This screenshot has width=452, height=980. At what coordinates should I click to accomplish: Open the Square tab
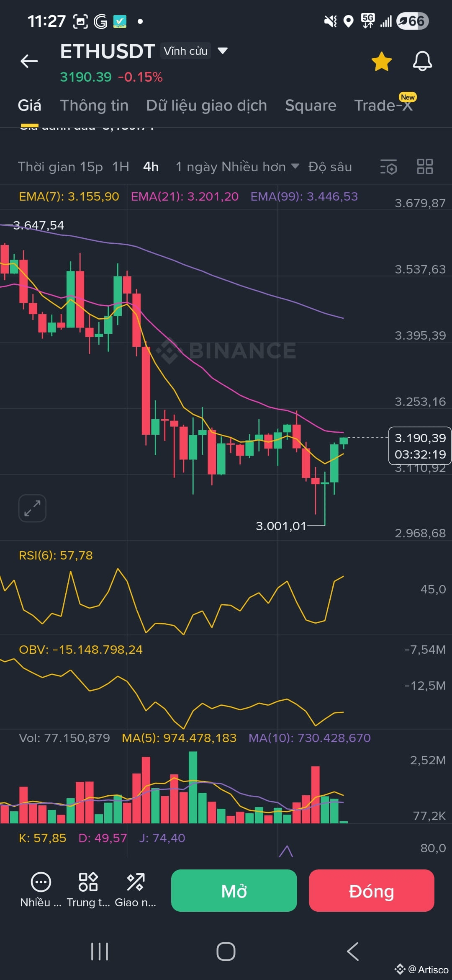311,106
